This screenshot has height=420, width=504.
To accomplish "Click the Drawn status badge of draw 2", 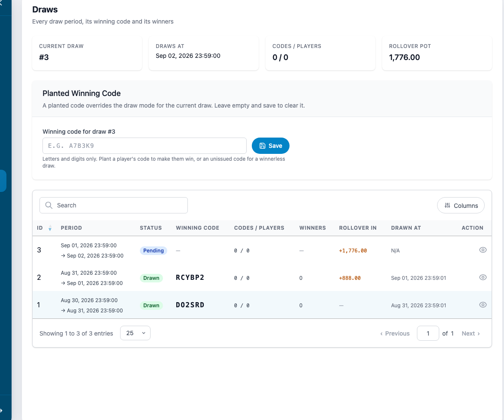I will [151, 278].
